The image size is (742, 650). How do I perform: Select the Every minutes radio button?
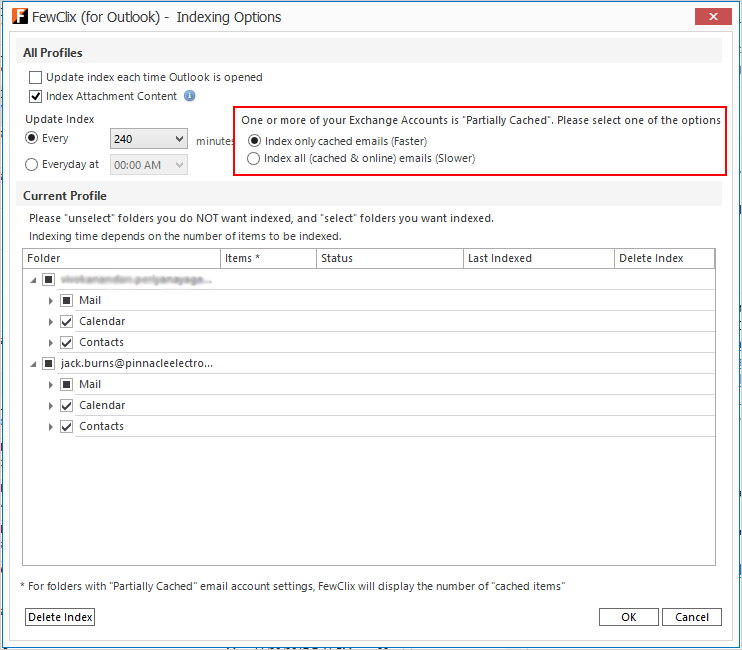[x=31, y=138]
